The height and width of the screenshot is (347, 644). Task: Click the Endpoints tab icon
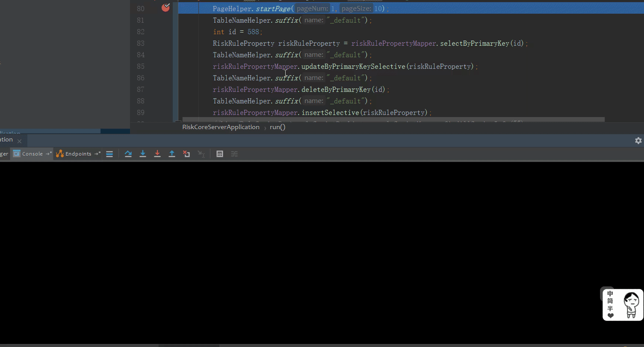60,154
